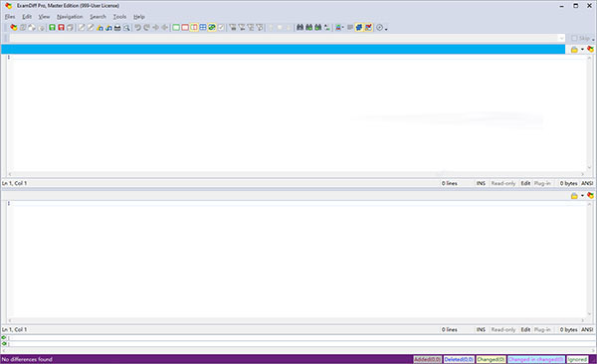Click ANSI encoding in bottom pane status bar
The height and width of the screenshot is (364, 597).
587,330
